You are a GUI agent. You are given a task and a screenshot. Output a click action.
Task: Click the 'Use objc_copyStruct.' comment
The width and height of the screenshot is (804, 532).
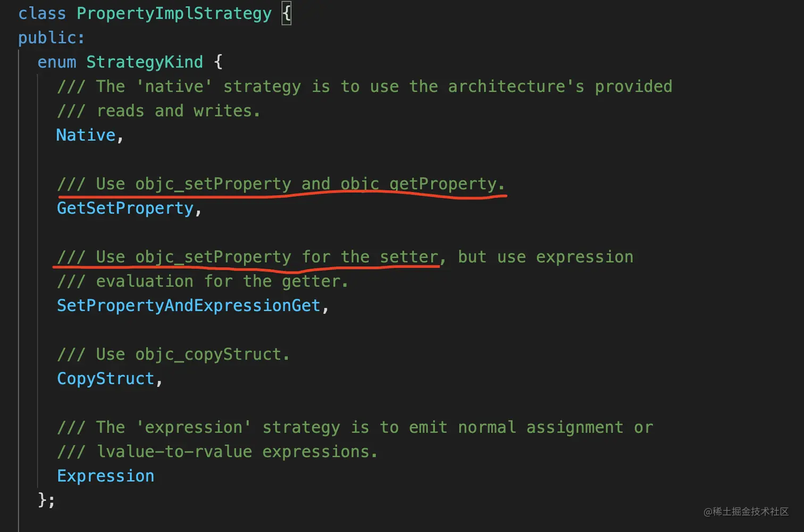tap(173, 354)
